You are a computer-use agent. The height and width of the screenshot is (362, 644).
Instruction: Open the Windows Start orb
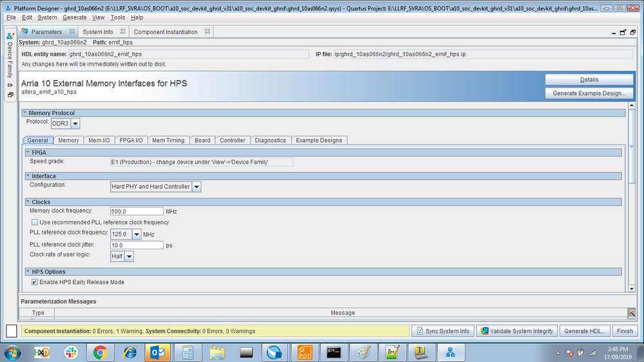pos(12,352)
